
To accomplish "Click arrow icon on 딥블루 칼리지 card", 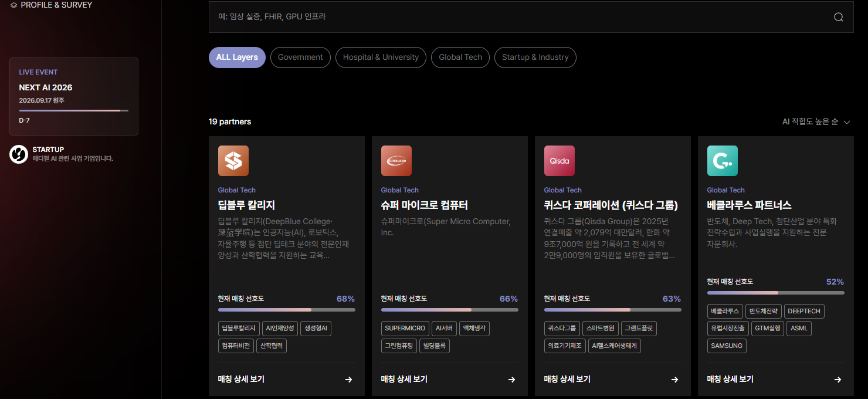I will 348,380.
